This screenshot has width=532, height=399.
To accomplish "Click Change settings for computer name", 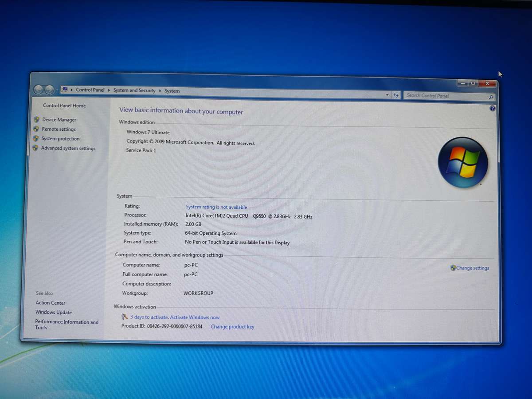I will (472, 268).
